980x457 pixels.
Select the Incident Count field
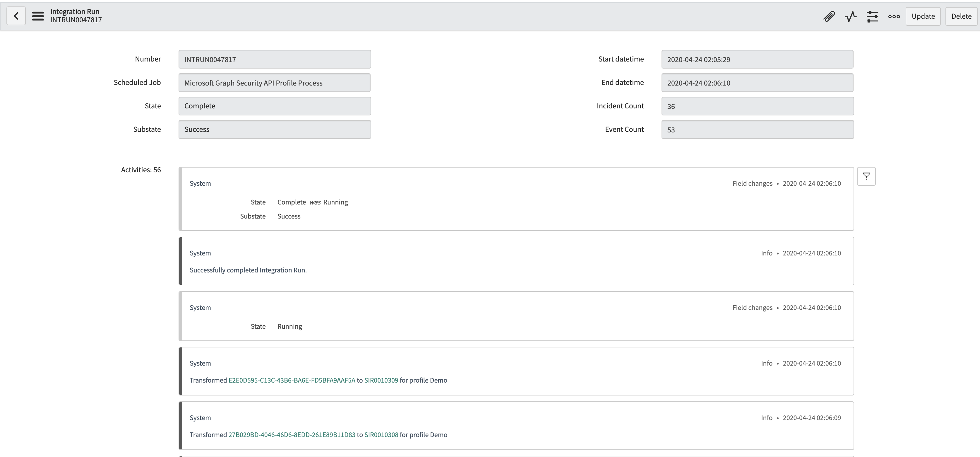tap(758, 106)
